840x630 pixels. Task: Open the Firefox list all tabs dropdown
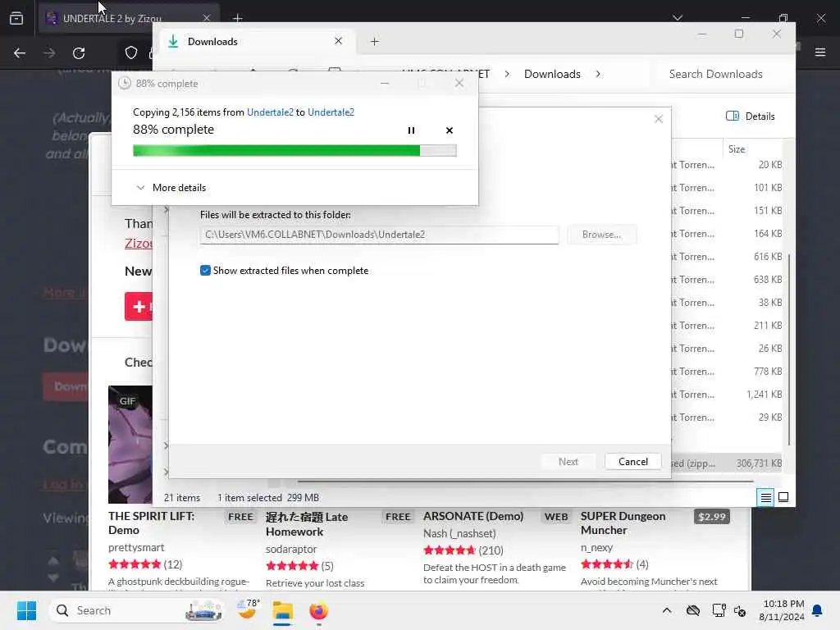point(678,18)
